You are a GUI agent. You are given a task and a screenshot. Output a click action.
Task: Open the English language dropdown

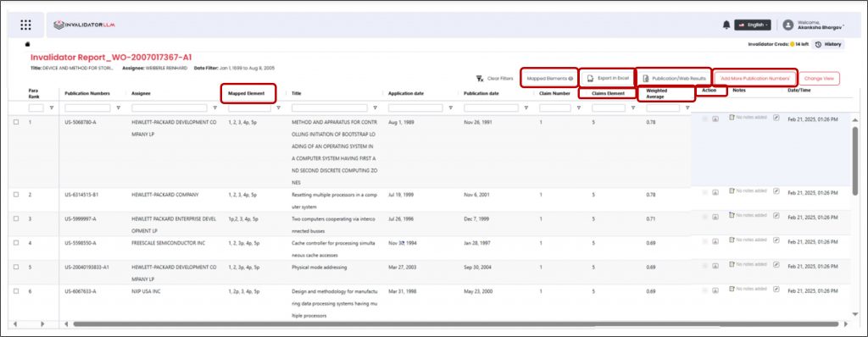753,25
